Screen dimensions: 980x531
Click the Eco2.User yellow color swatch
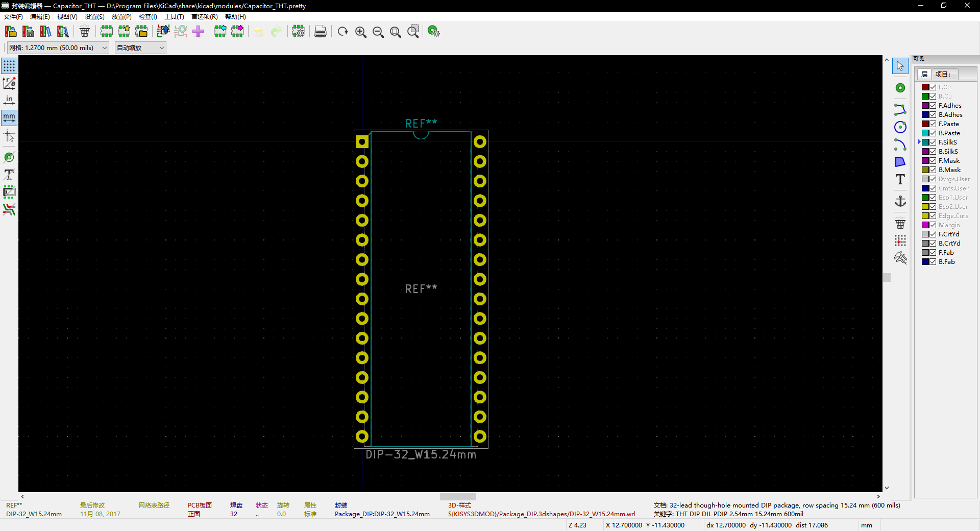point(925,207)
